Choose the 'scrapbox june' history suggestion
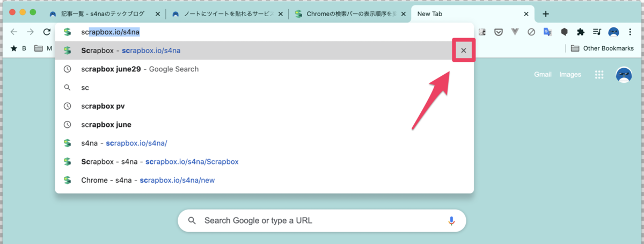Image resolution: width=644 pixels, height=244 pixels. (264, 125)
